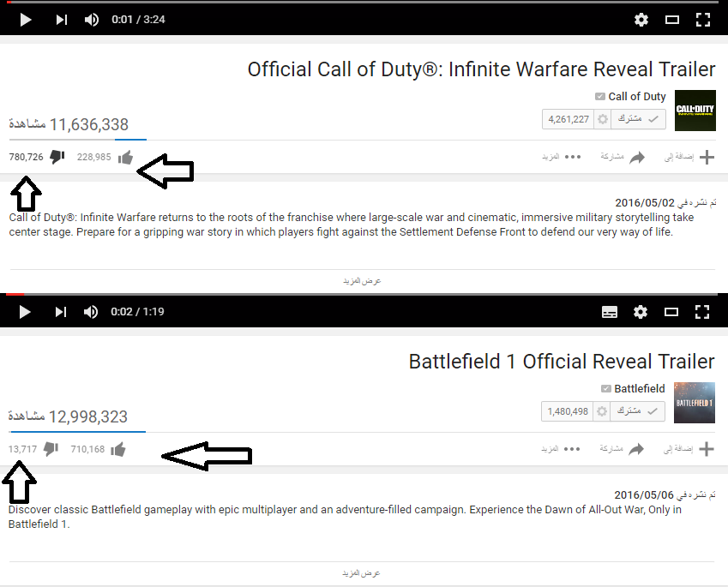Viewport: 728px width, 587px height.
Task: Enter fullscreen on Battlefield player
Action: pyautogui.click(x=702, y=312)
